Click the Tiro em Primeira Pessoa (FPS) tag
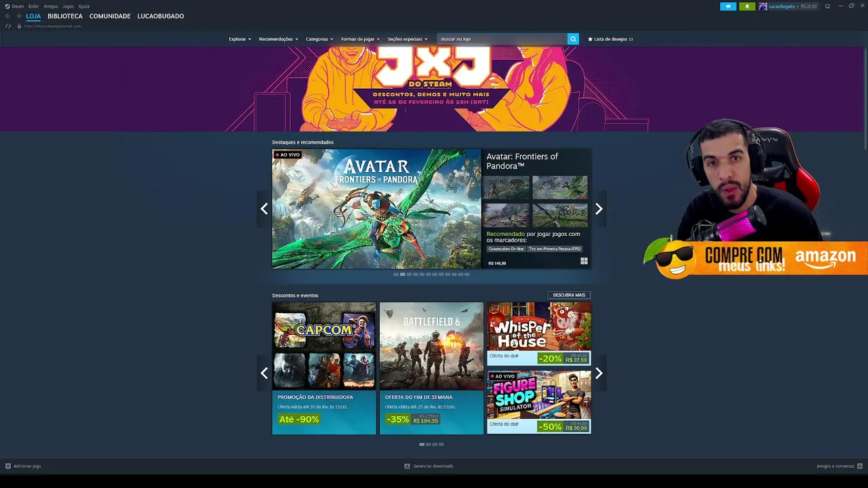 pos(554,249)
